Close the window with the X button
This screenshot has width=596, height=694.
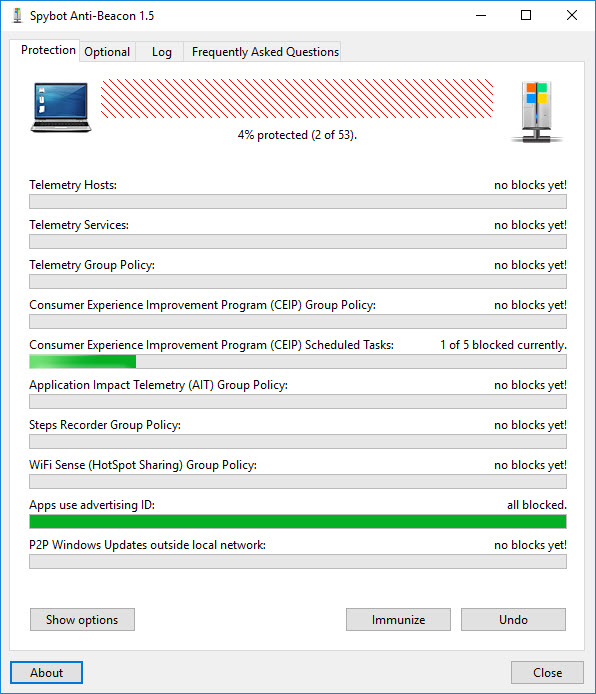click(572, 15)
